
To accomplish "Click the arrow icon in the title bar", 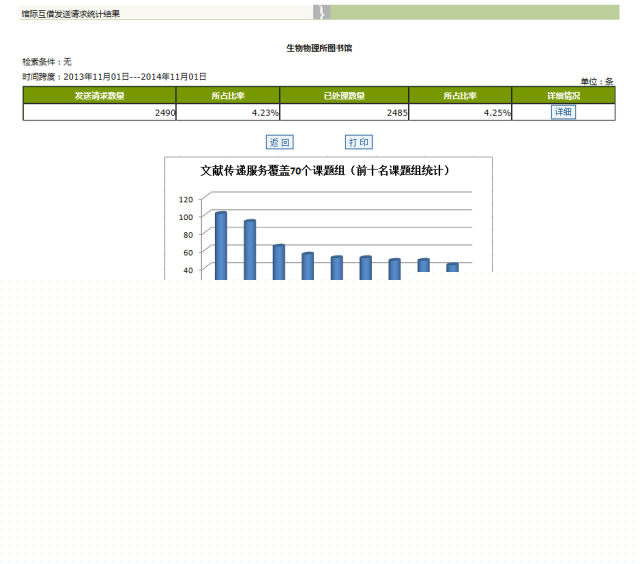I will tap(321, 12).
